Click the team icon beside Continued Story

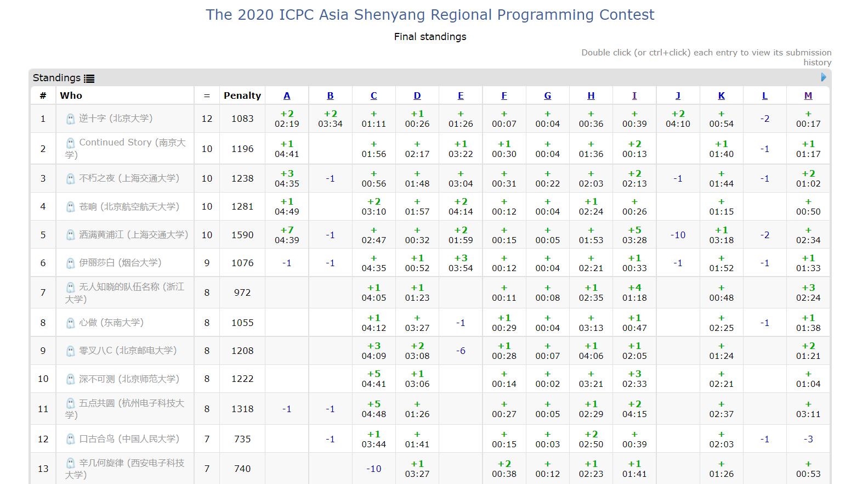[70, 143]
